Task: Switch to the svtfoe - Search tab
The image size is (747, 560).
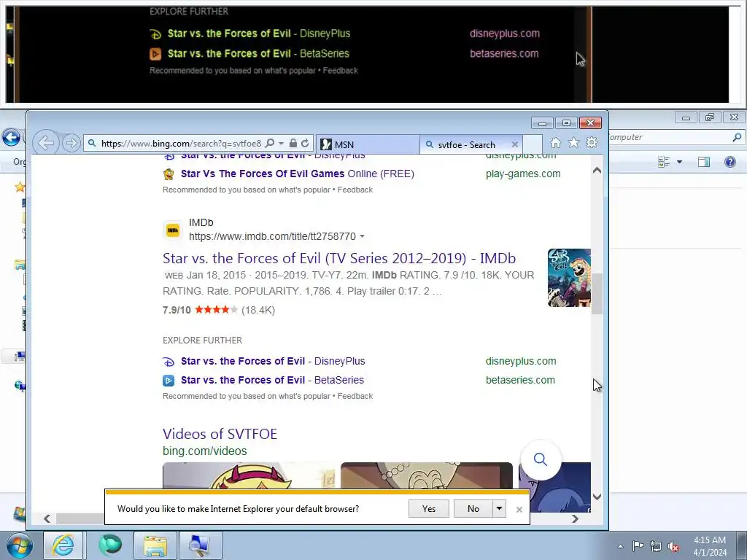Action: 466,144
